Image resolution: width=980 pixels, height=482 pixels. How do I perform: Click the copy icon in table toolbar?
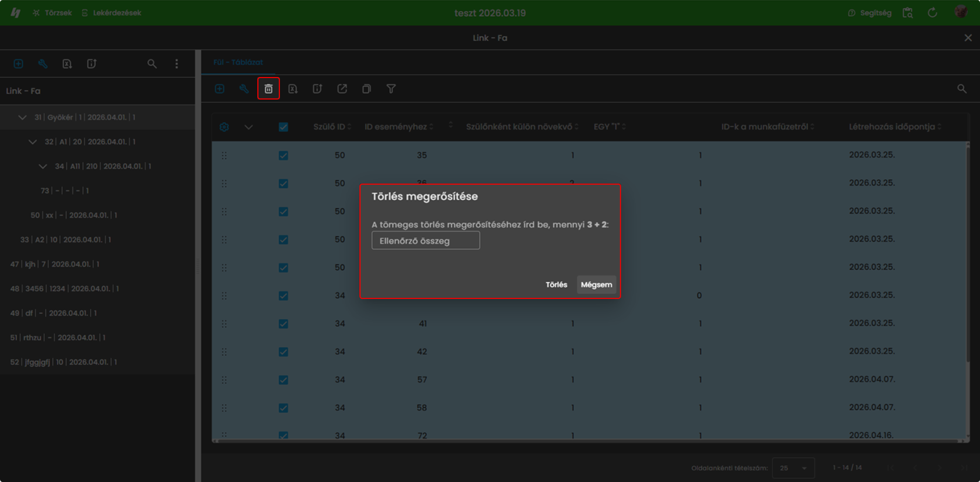tap(366, 89)
